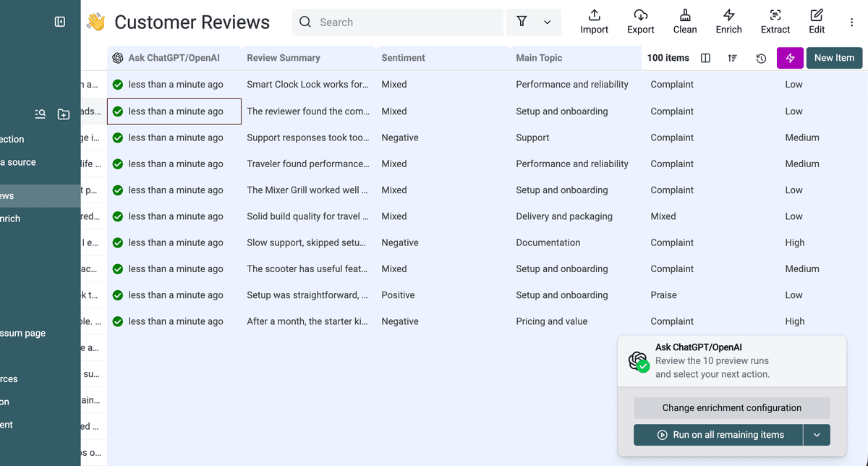868x466 pixels.
Task: Select the Customer Reviews title
Action: tap(192, 22)
